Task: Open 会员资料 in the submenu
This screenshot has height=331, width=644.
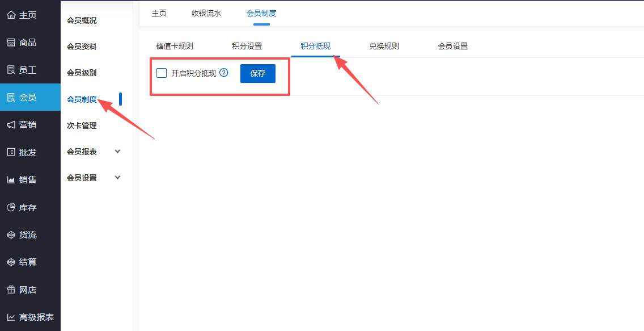Action: pos(82,47)
